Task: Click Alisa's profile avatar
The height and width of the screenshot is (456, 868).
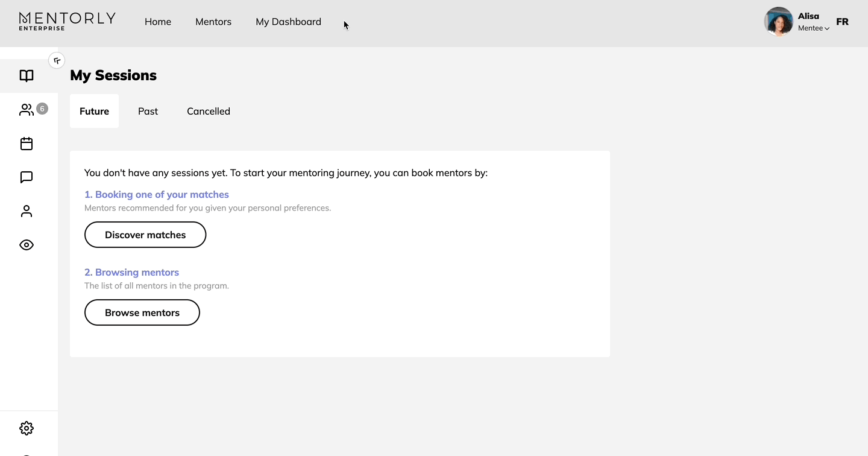Action: [x=778, y=22]
